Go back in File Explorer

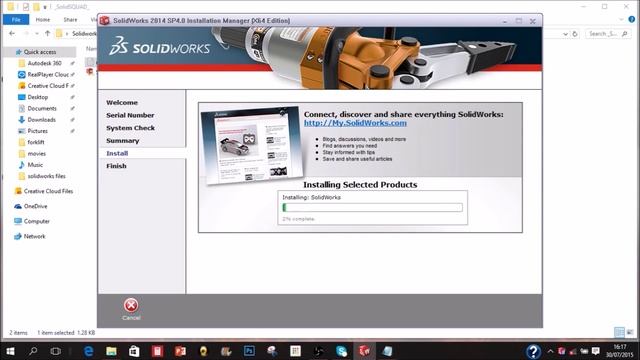click(12, 33)
